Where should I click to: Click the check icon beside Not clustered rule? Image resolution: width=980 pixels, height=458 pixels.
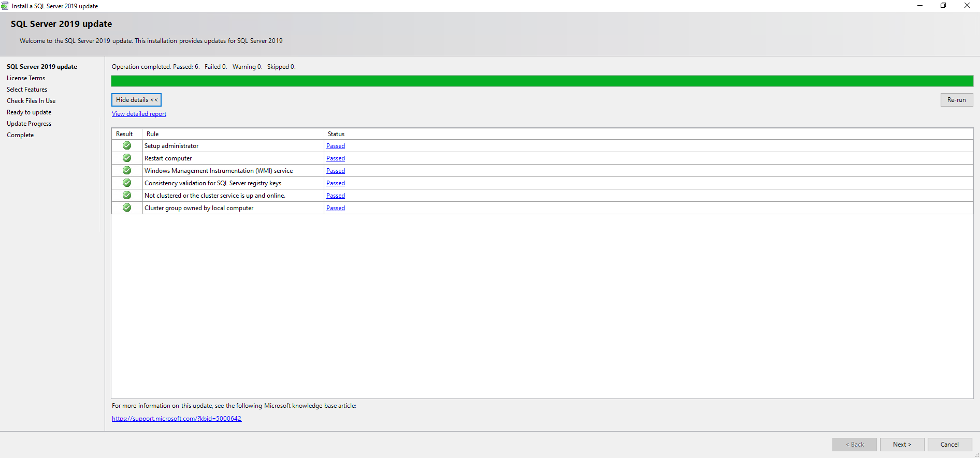point(127,196)
